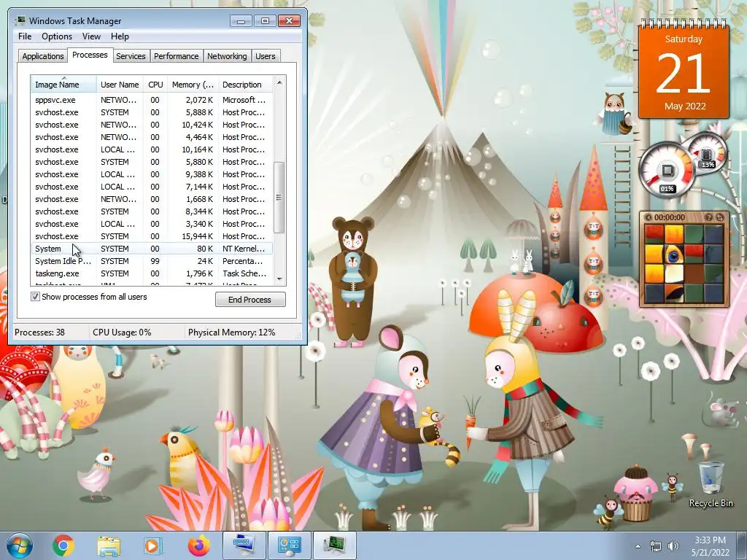747x560 pixels.
Task: Toggle Show processes from all users
Action: 35,297
